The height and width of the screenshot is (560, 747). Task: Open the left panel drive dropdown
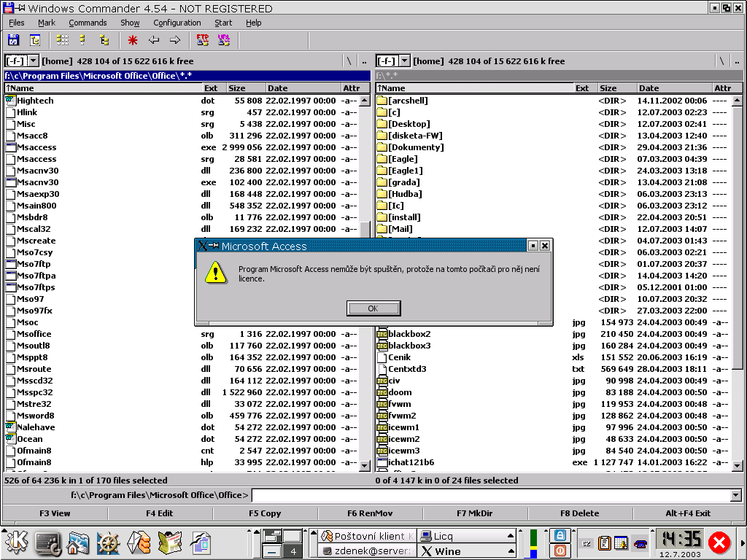point(34,61)
